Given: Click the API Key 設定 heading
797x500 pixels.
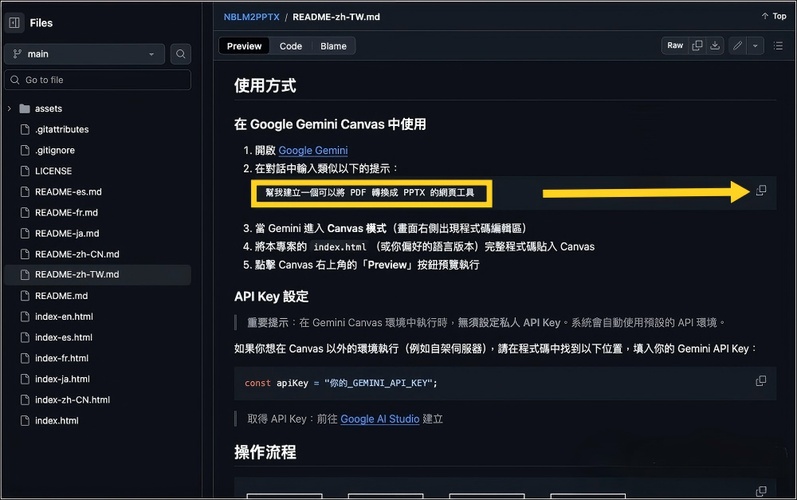Looking at the screenshot, I should coord(271,296).
